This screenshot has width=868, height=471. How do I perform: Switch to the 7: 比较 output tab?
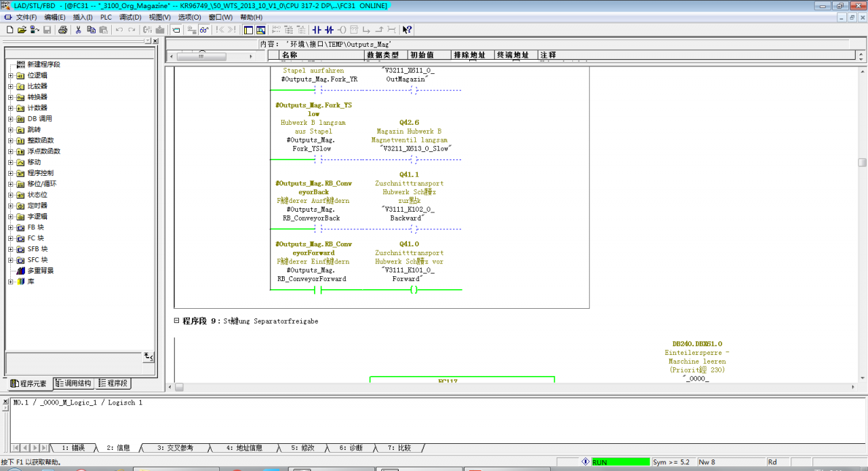[x=399, y=448]
